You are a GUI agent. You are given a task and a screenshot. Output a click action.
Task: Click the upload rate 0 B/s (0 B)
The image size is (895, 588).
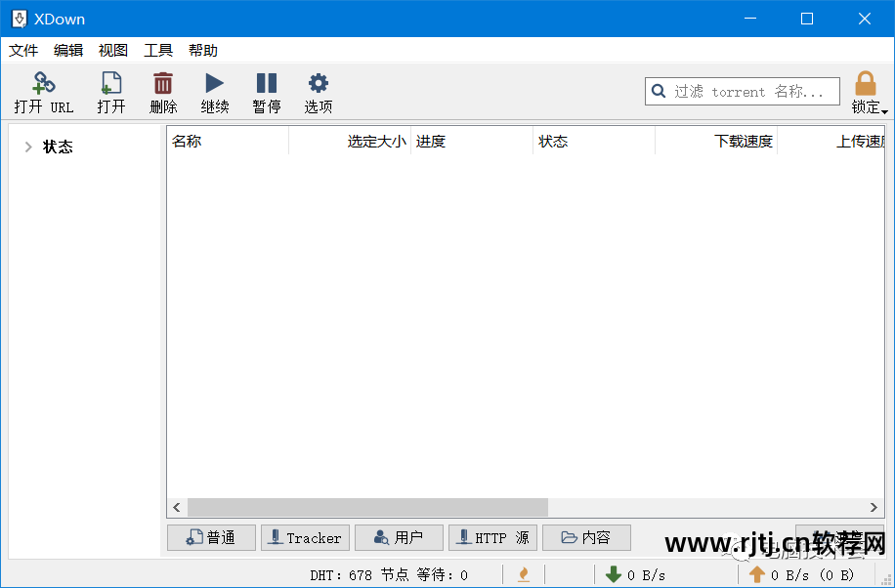[x=812, y=575]
